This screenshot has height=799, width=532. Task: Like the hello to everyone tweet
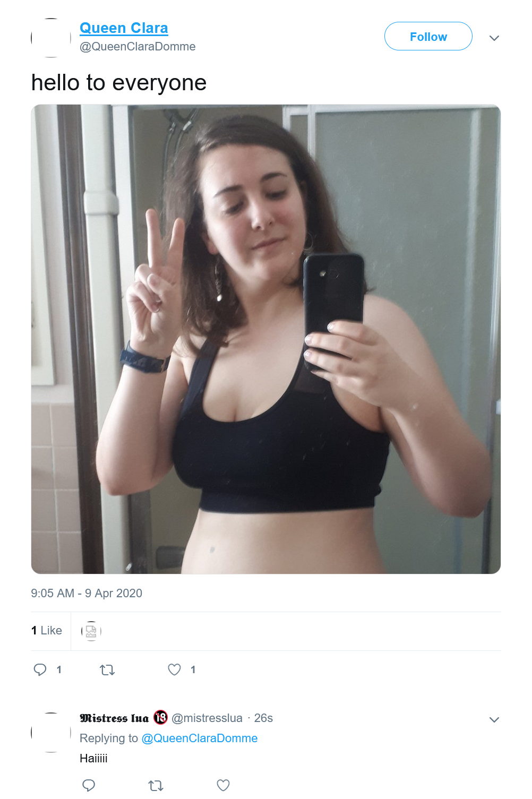[175, 669]
